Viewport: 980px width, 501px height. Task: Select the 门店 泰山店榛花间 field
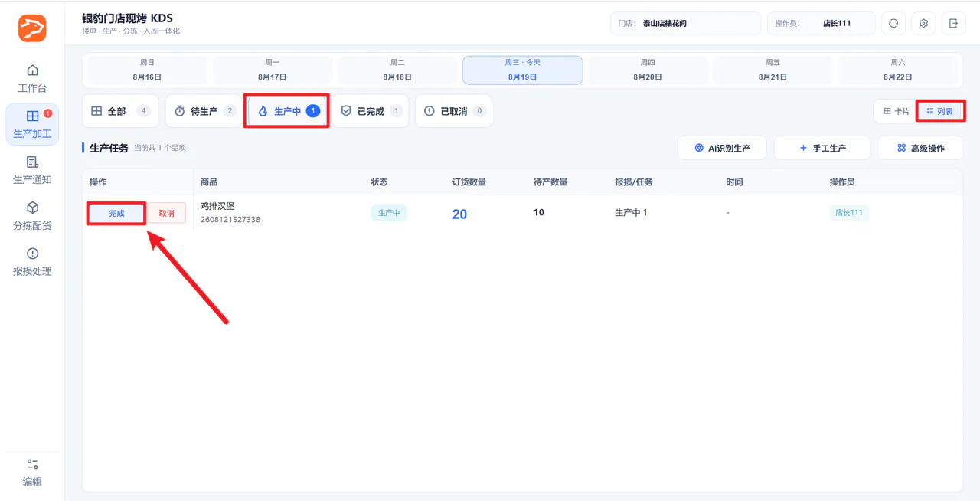point(685,24)
